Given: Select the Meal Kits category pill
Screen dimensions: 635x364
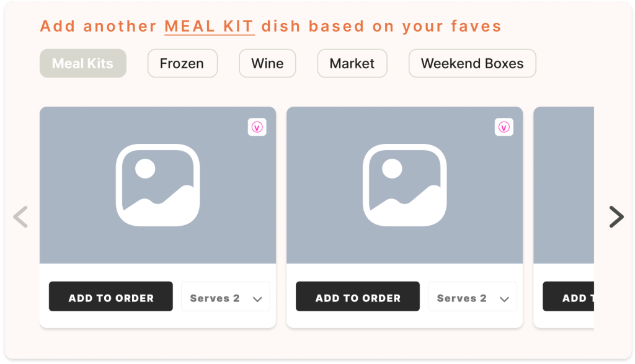Looking at the screenshot, I should [x=82, y=63].
